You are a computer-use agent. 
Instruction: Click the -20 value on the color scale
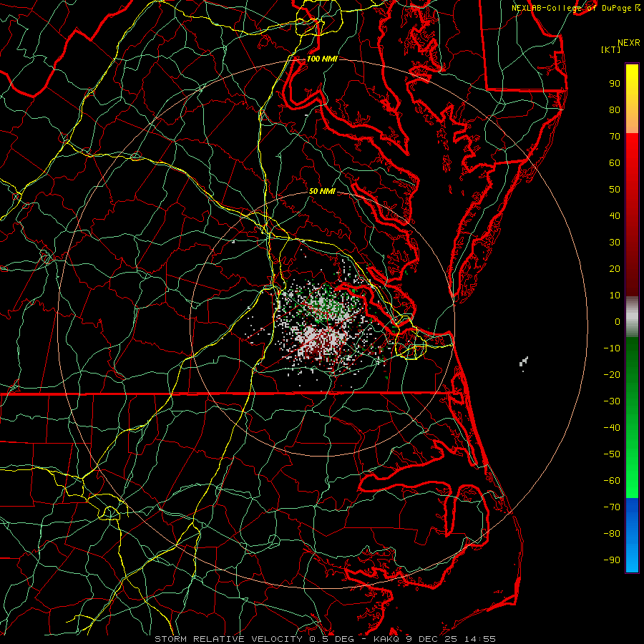[612, 375]
